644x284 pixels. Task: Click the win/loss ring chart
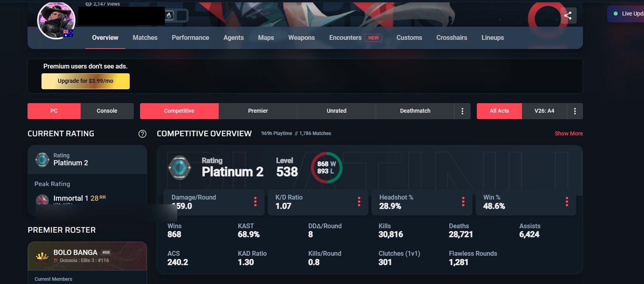point(326,168)
